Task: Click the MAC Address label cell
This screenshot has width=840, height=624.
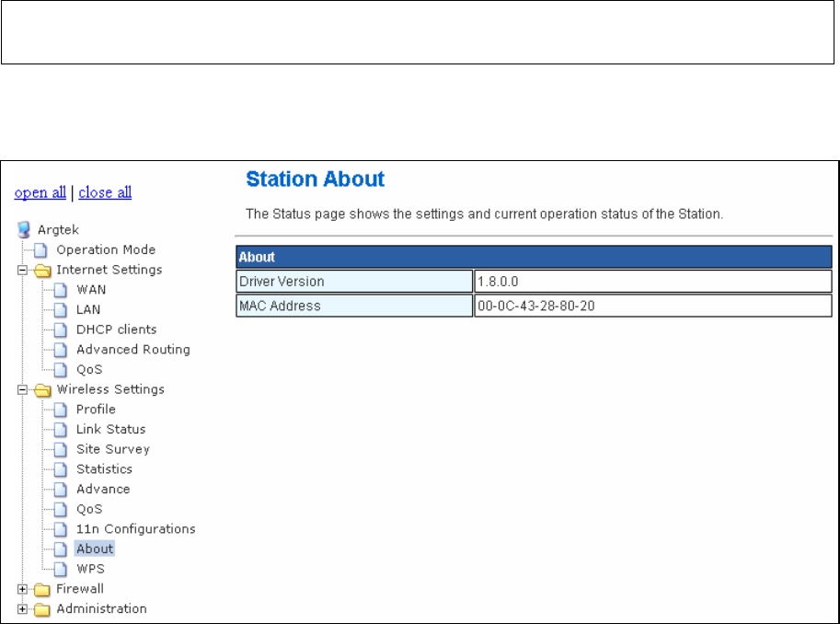Action: coord(354,306)
